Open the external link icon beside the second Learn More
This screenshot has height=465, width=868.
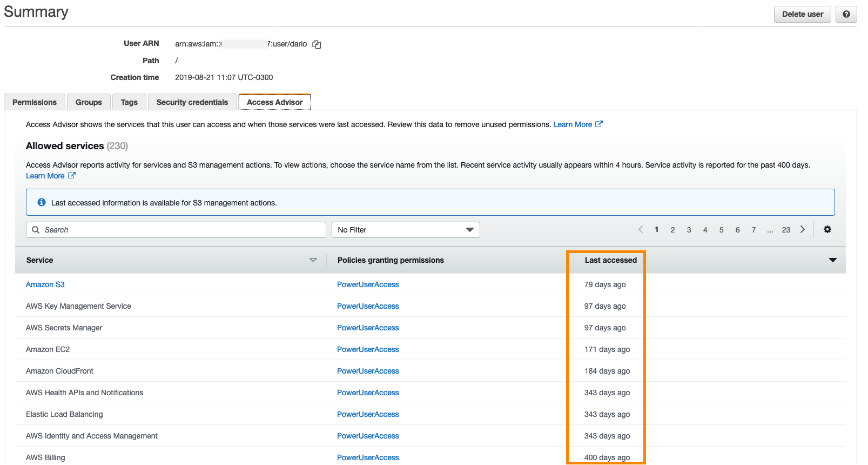(x=72, y=175)
